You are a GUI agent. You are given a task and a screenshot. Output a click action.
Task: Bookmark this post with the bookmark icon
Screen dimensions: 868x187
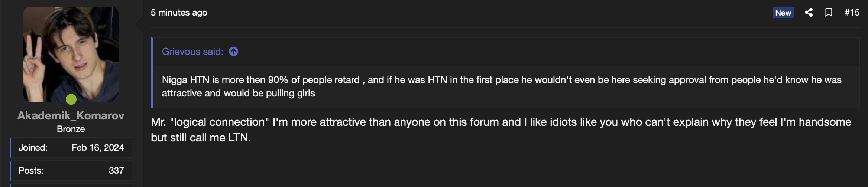(x=829, y=13)
